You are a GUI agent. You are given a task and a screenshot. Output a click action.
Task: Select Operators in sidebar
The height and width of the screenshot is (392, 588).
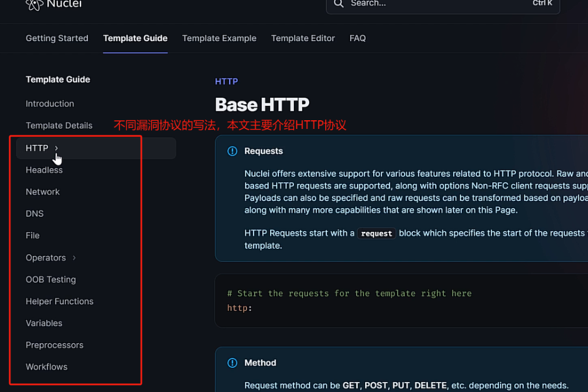46,258
